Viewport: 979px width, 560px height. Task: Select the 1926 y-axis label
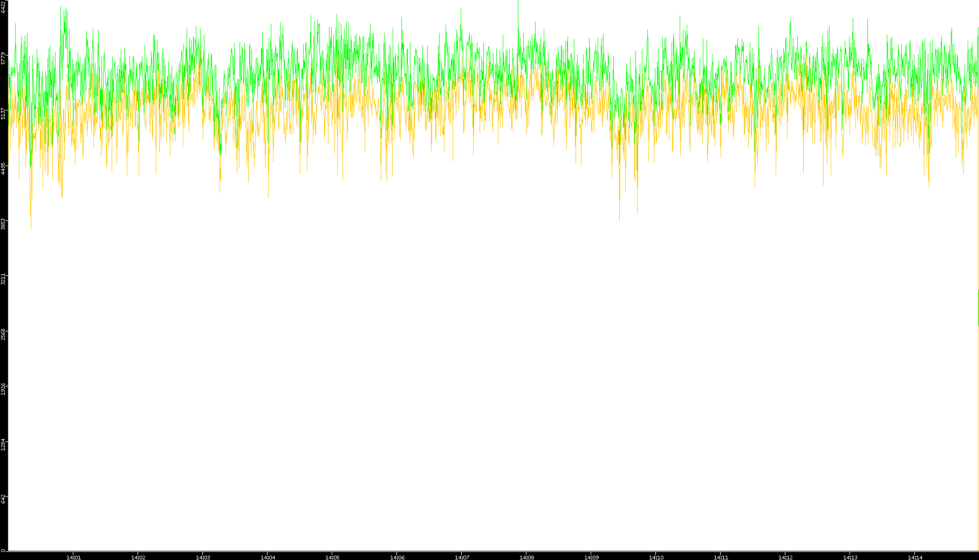point(3,389)
